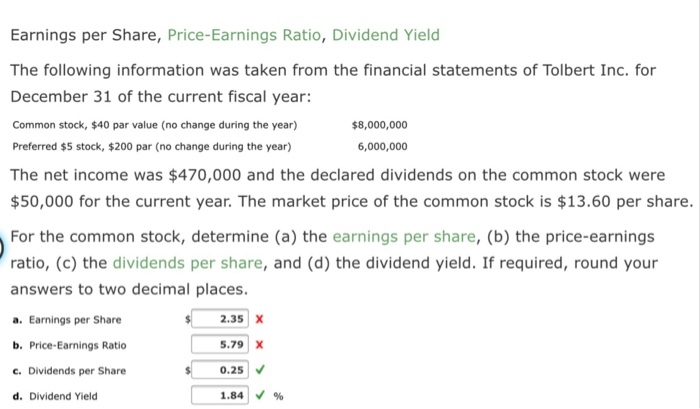700x409 pixels.
Task: Focus the Dividends per Share input field
Action: 220,370
